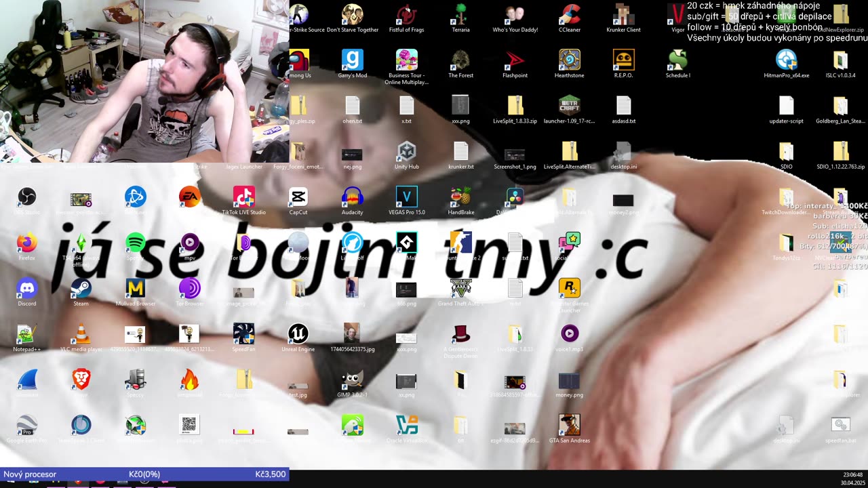Select The Forest desktop icon
The height and width of the screenshot is (488, 868).
pyautogui.click(x=461, y=63)
